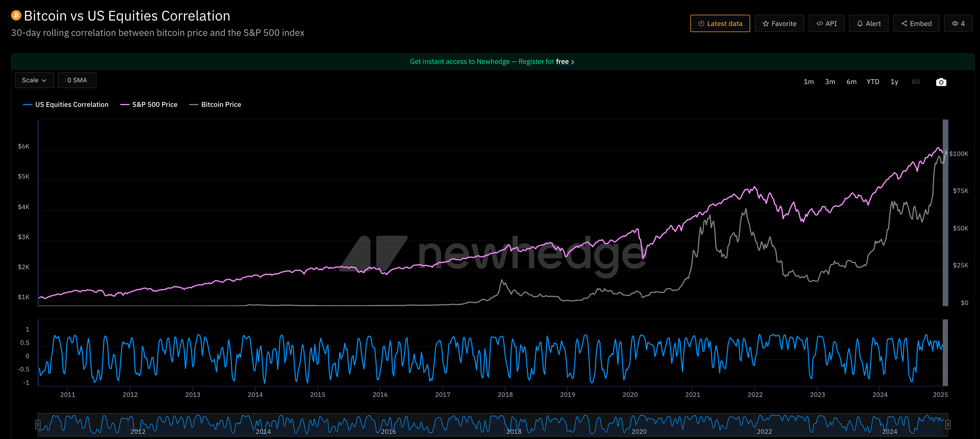This screenshot has width=980, height=439.
Task: Click the Alert bell button
Action: [x=868, y=24]
